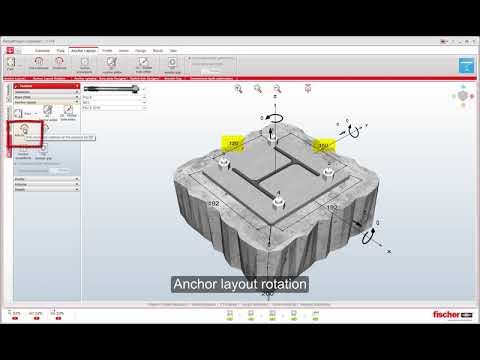The width and height of the screenshot is (480, 360).
Task: Expand the Plate accordion row
Action: [46, 97]
